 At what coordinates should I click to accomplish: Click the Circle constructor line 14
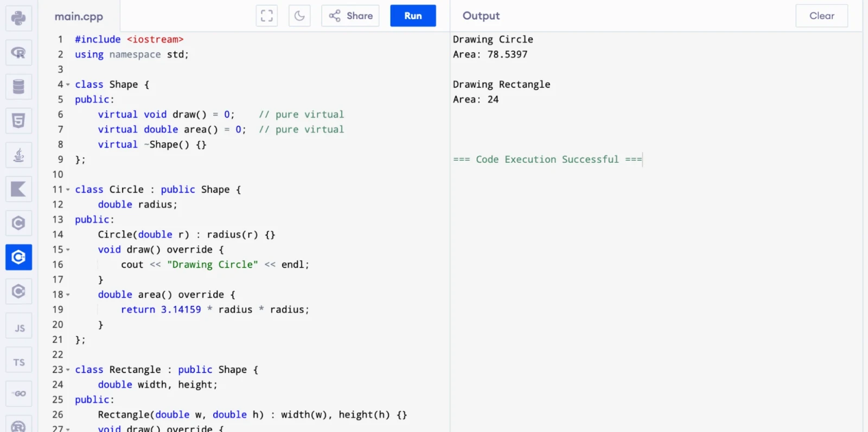coord(187,234)
